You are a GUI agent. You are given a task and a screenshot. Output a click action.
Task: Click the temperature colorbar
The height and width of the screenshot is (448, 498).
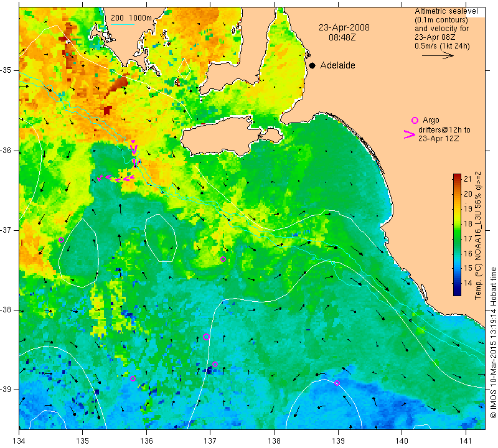point(457,235)
